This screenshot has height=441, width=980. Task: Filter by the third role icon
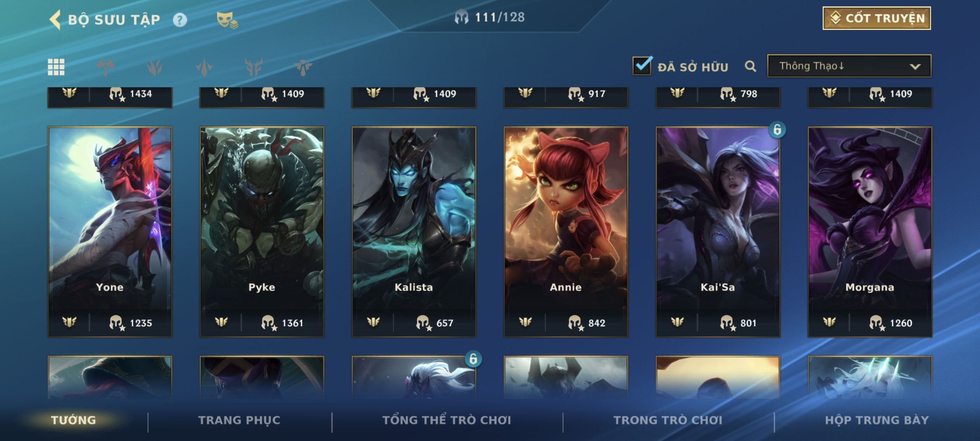tap(204, 67)
